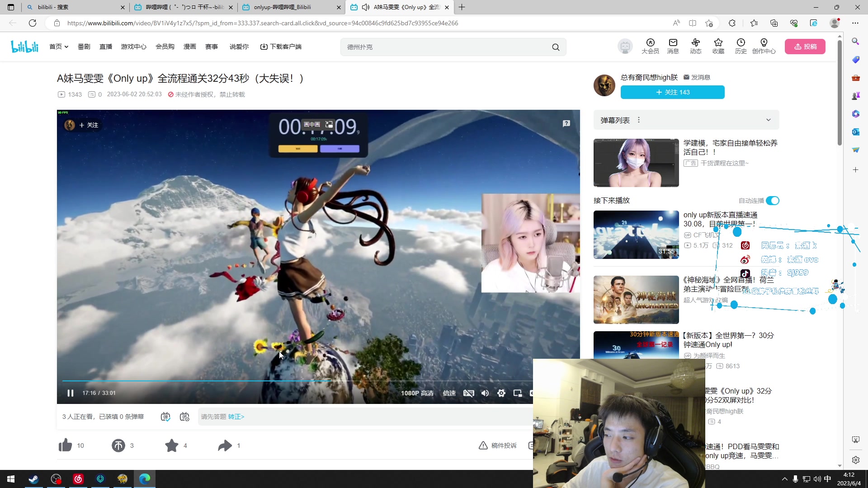
Task: Share the video arrow icon
Action: pos(225,446)
